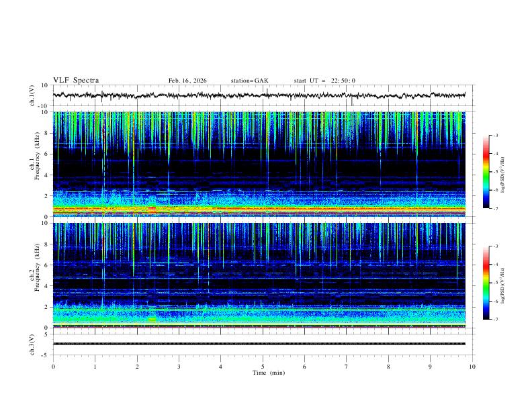Click the "ch.3(V)" axis label
Viewport: 532px width, 411px height.
[x=32, y=345]
